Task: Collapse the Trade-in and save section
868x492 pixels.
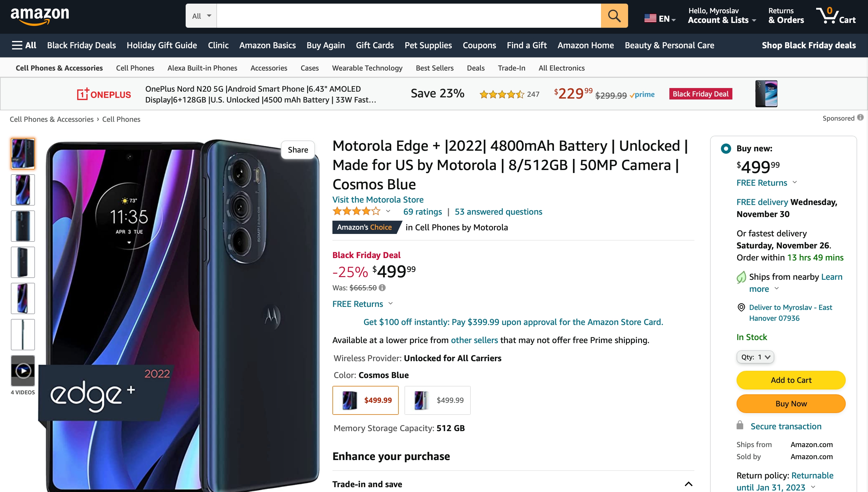Action: [x=688, y=484]
